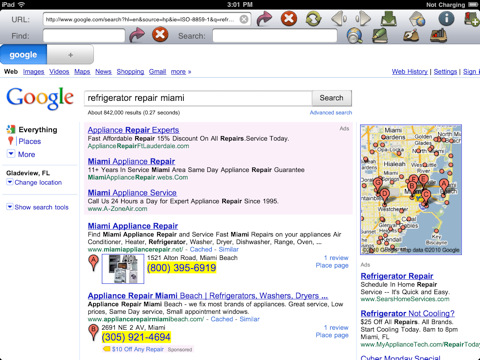Select the Everything filter icon
Viewport: 480px width, 360px height.
click(x=11, y=130)
